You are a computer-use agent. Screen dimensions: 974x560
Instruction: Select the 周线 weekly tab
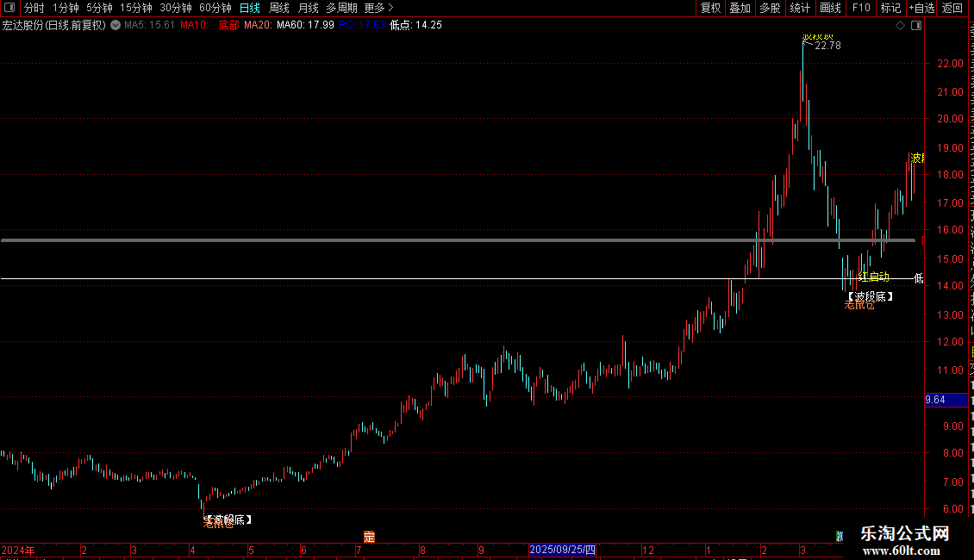[279, 8]
